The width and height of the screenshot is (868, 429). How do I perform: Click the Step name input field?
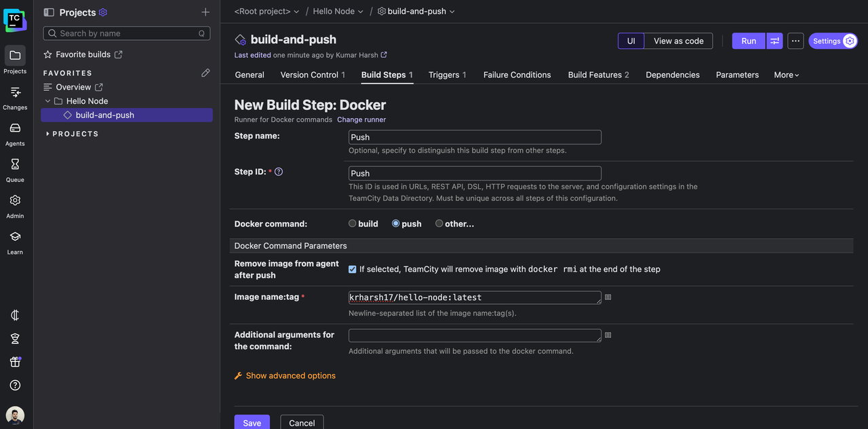(475, 137)
